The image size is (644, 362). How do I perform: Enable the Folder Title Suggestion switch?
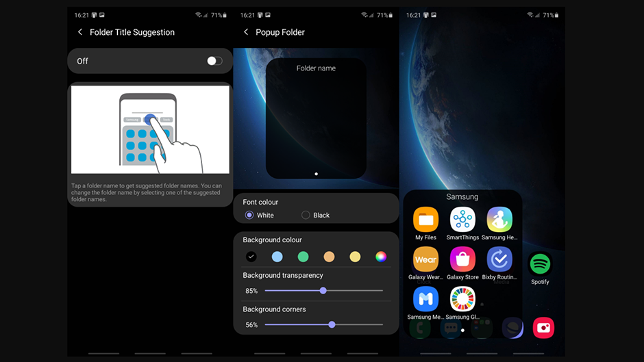[x=214, y=61]
